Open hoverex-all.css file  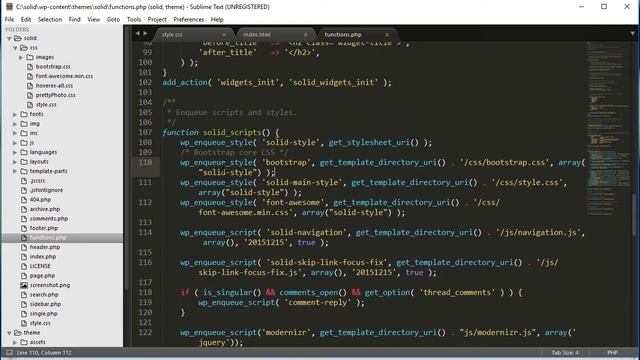coord(54,86)
